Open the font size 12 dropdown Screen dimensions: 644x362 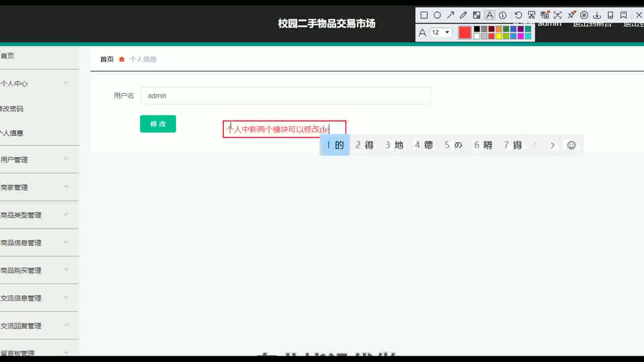(x=441, y=33)
